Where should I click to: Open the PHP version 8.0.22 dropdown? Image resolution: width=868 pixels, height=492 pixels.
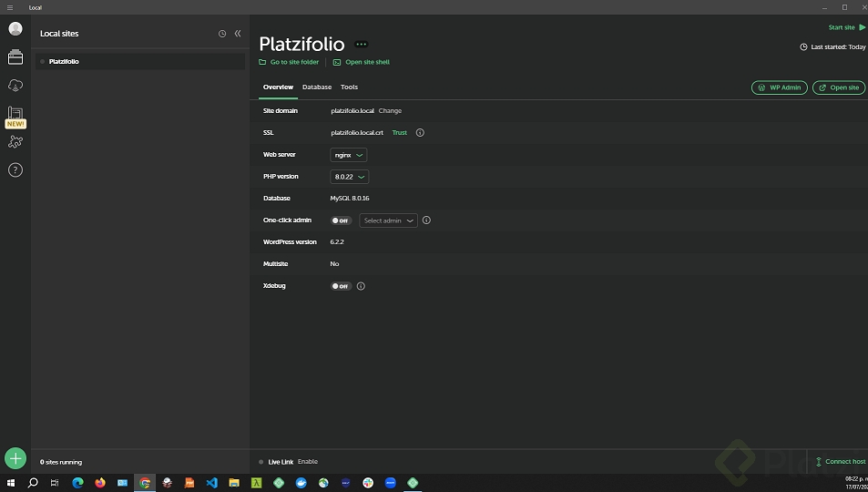(x=350, y=177)
